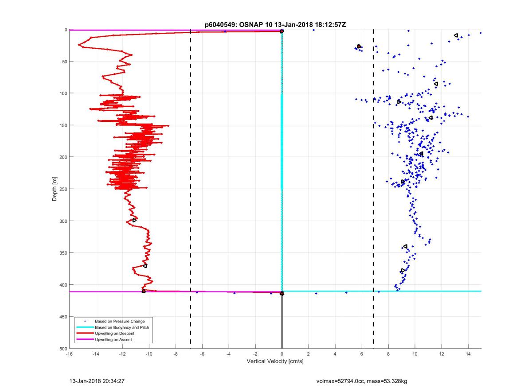Click the vertical cyan line at zero velocity
The width and height of the screenshot is (532, 392).
pyautogui.click(x=282, y=160)
